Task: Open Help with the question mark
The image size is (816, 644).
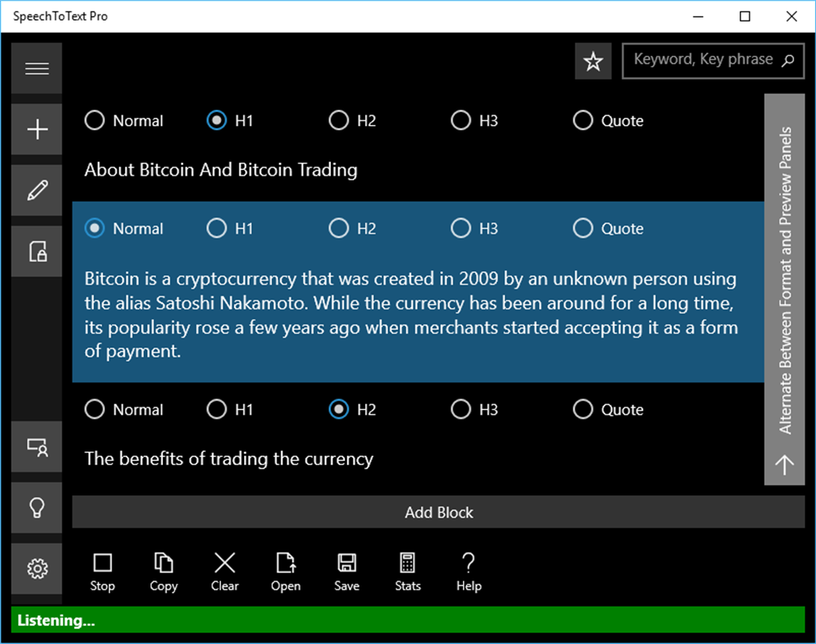Action: [468, 572]
